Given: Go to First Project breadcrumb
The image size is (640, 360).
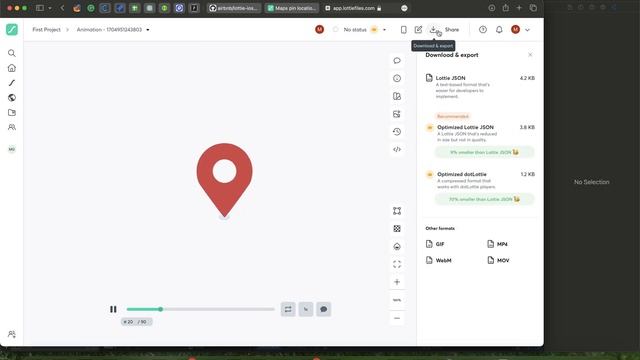Looking at the screenshot, I should click(x=46, y=29).
